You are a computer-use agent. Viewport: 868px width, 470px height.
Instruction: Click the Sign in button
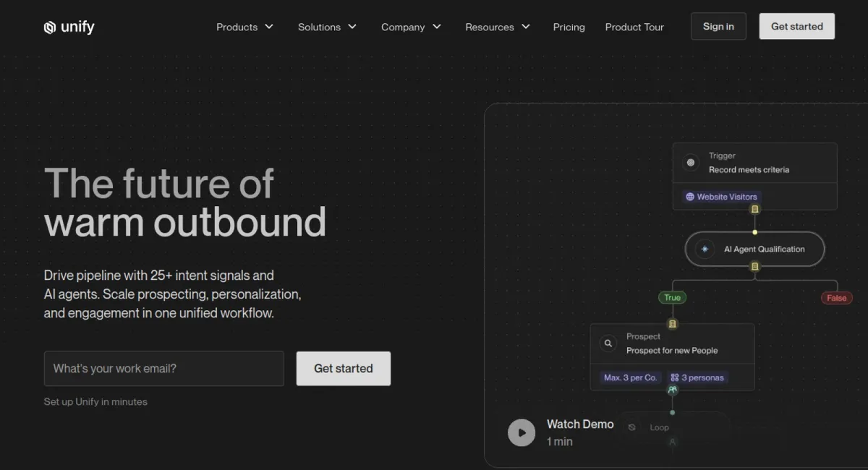(x=718, y=26)
